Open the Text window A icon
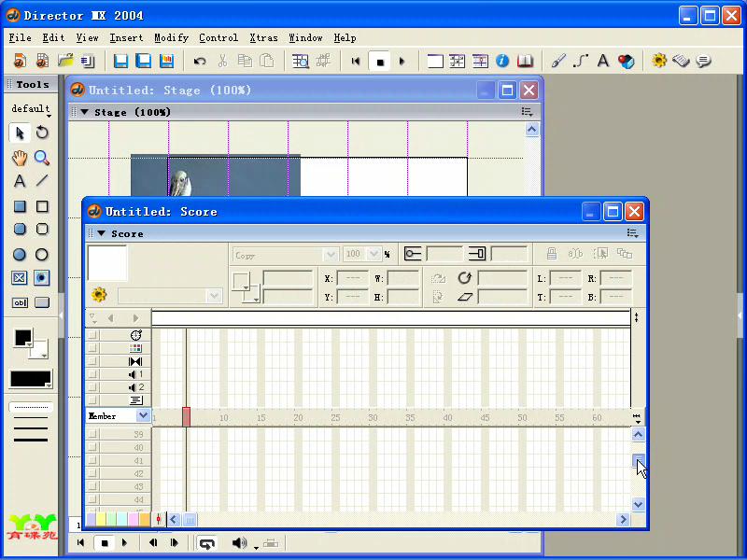This screenshot has height=560, width=747. [603, 61]
